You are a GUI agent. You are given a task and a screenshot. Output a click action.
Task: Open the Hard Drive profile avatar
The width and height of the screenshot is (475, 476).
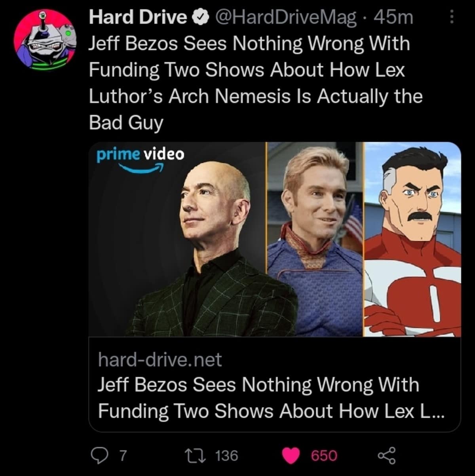[44, 40]
